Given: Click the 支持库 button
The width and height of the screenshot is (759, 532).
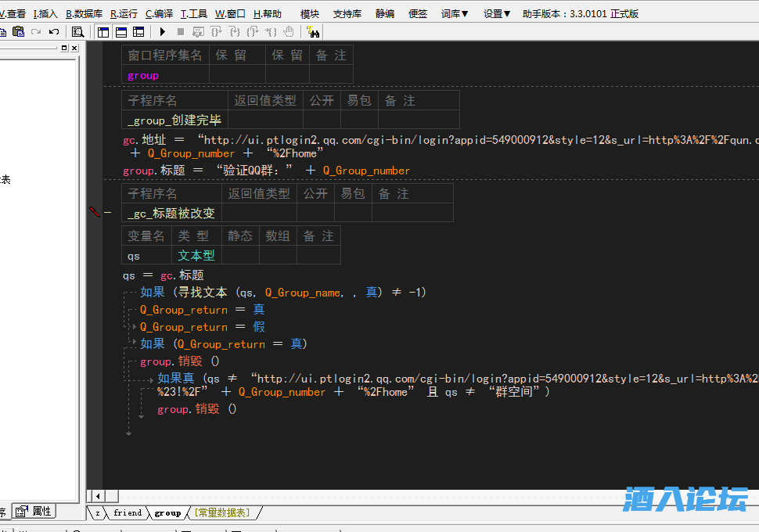Looking at the screenshot, I should pos(347,13).
